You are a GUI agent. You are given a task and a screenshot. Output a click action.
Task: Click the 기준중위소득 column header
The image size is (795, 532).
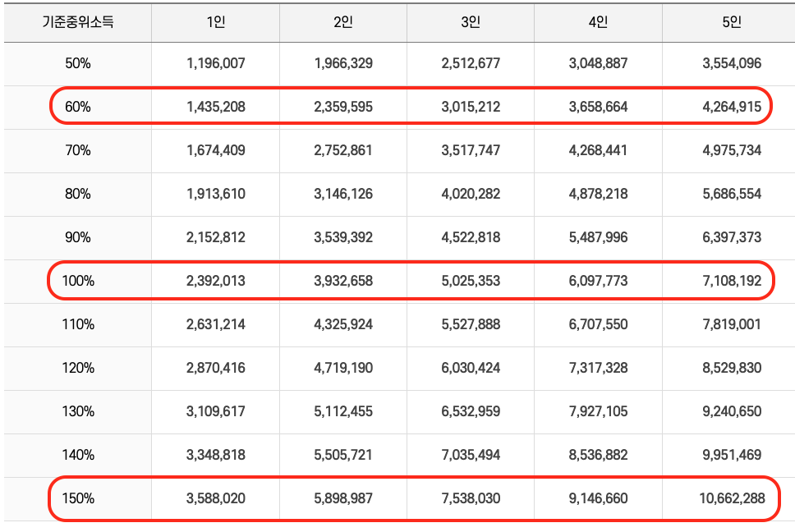[x=77, y=22]
